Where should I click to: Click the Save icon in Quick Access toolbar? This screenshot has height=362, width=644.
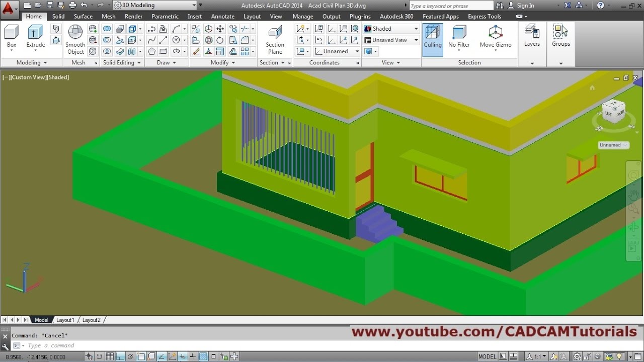pos(50,5)
